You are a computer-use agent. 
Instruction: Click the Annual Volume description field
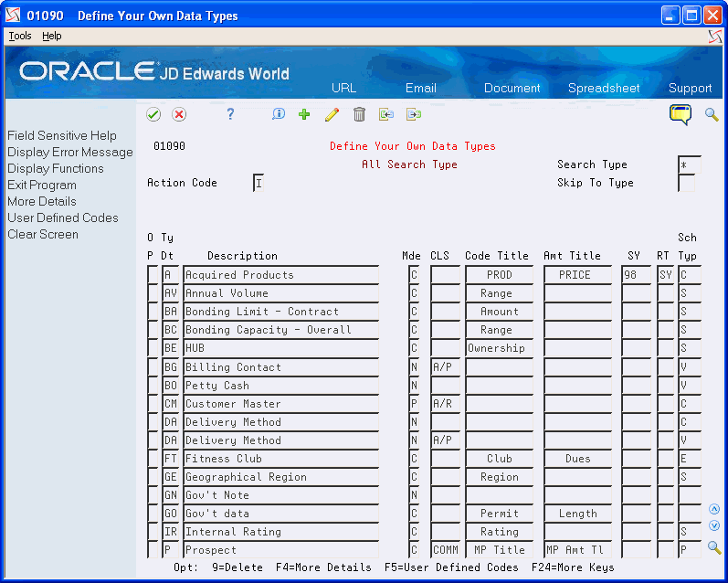(281, 293)
